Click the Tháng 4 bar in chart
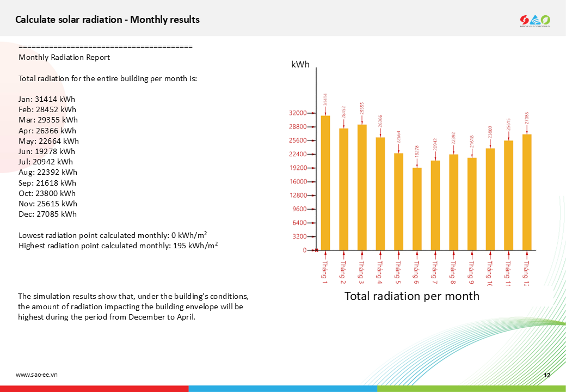Image resolution: width=566 pixels, height=392 pixels. (x=380, y=194)
